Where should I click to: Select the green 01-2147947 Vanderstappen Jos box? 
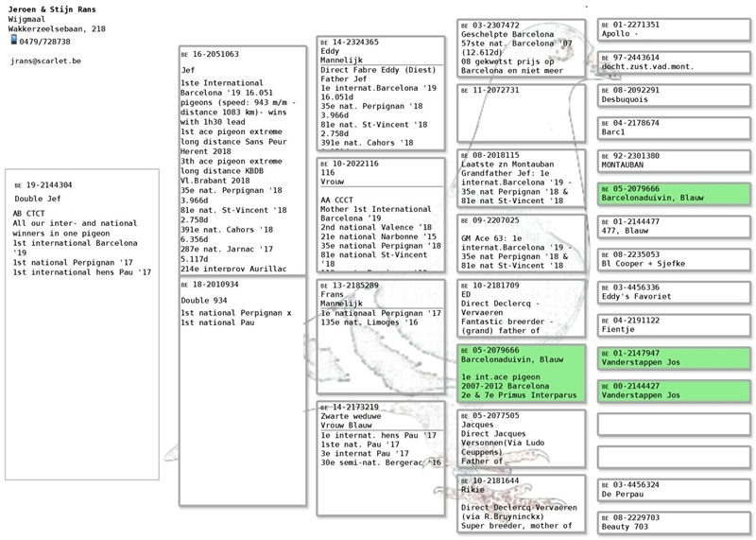[674, 357]
